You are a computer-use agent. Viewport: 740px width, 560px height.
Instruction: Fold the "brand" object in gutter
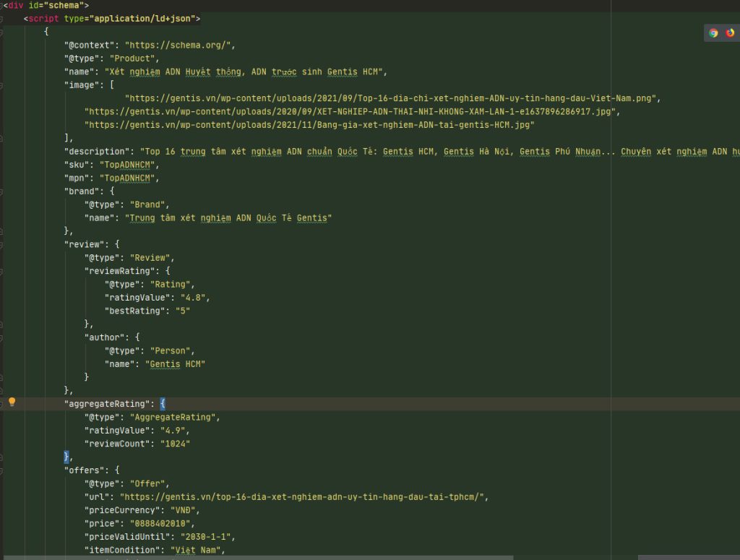tap(2, 191)
